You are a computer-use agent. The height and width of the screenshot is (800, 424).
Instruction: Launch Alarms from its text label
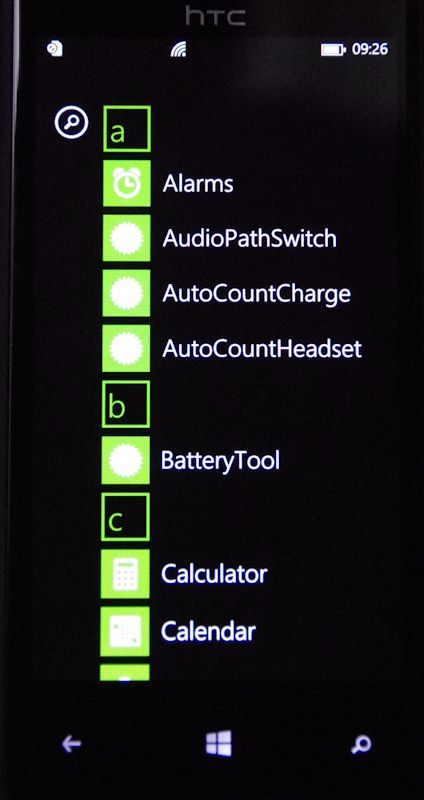198,184
